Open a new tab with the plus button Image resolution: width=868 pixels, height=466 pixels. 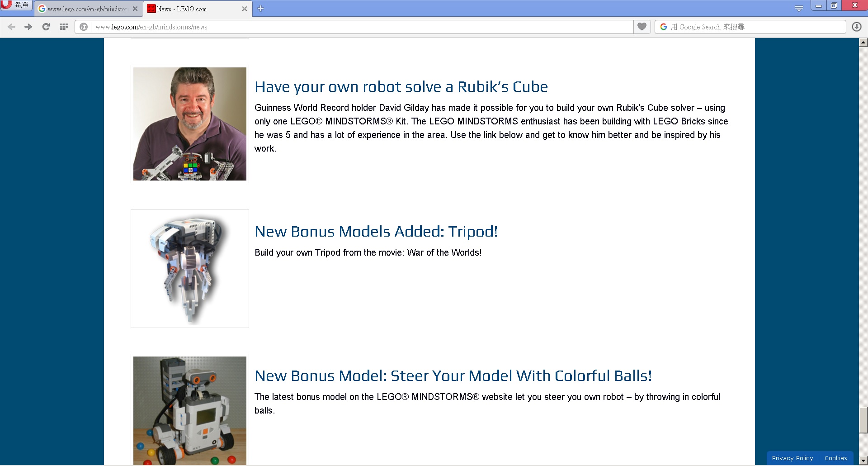[x=261, y=9]
